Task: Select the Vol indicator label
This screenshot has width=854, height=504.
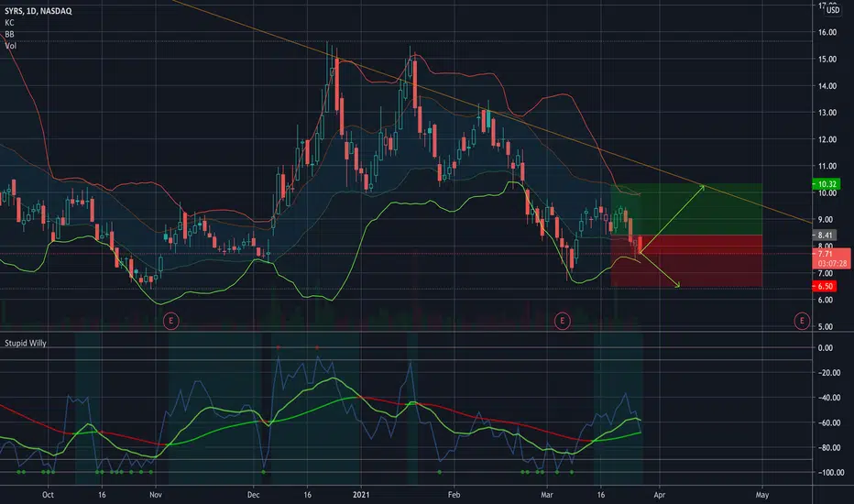Action: click(10, 46)
